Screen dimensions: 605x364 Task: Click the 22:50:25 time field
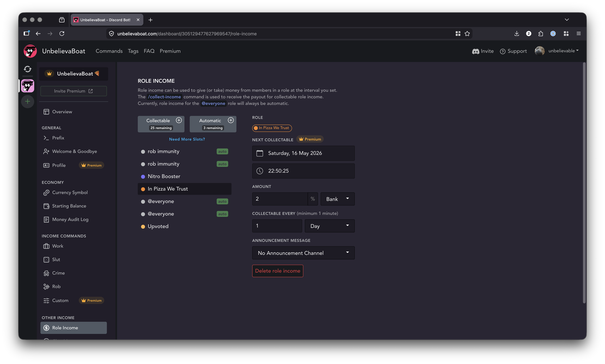coord(303,171)
